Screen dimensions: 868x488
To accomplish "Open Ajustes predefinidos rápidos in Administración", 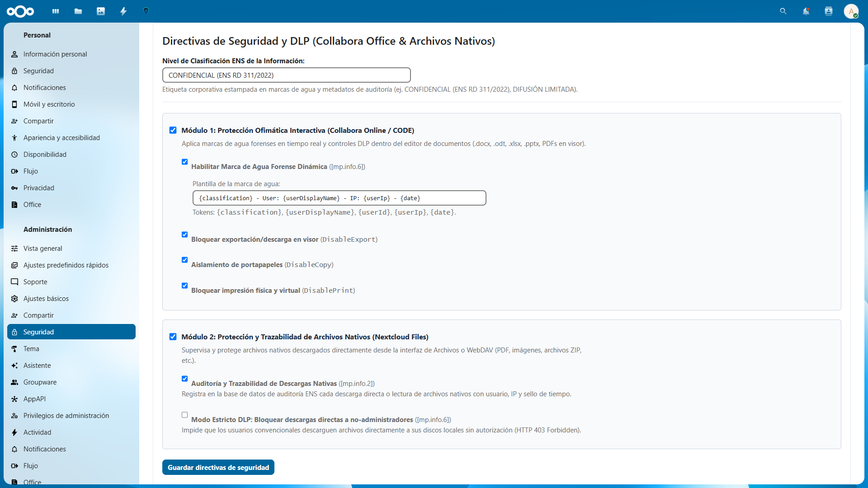I will tap(71, 265).
